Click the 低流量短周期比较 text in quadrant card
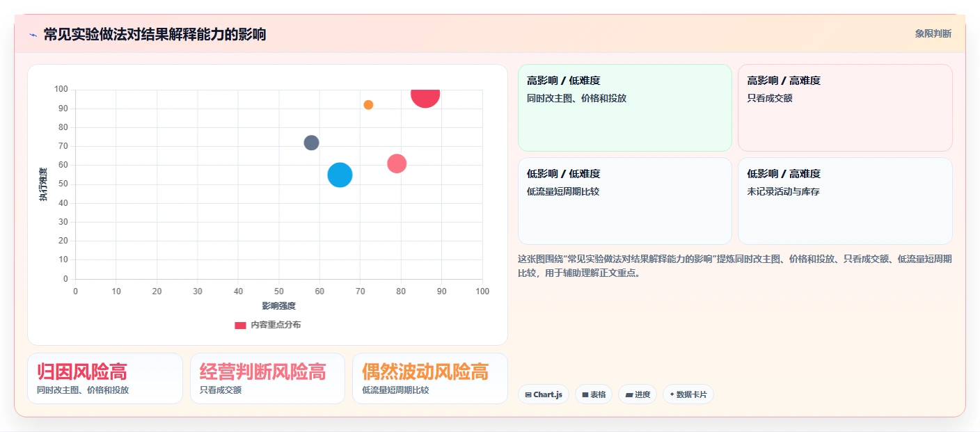 coord(563,191)
